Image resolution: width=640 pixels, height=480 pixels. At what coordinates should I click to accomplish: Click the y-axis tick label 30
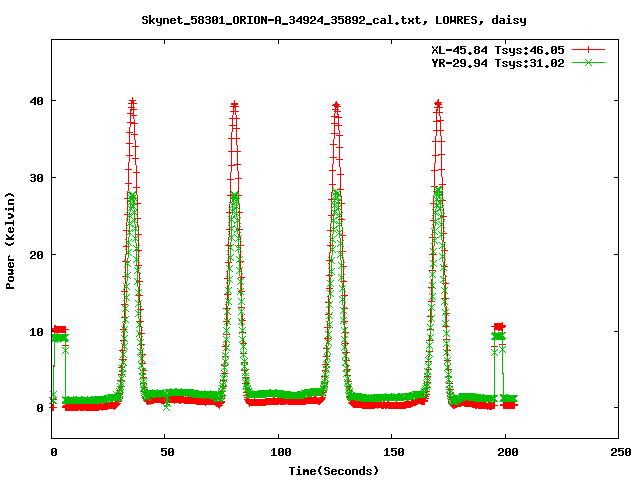point(37,178)
